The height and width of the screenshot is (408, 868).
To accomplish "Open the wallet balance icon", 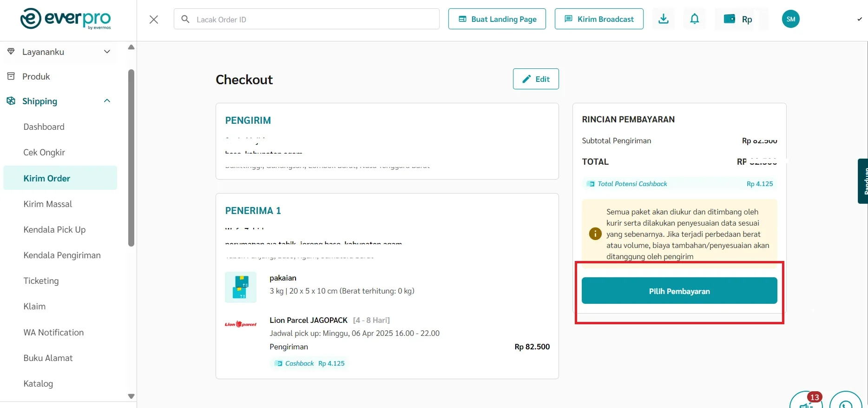I will coord(730,19).
